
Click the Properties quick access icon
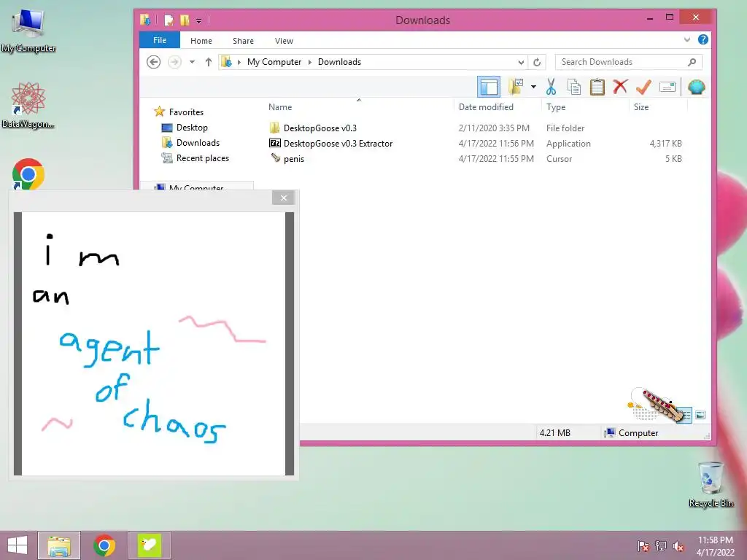click(169, 20)
